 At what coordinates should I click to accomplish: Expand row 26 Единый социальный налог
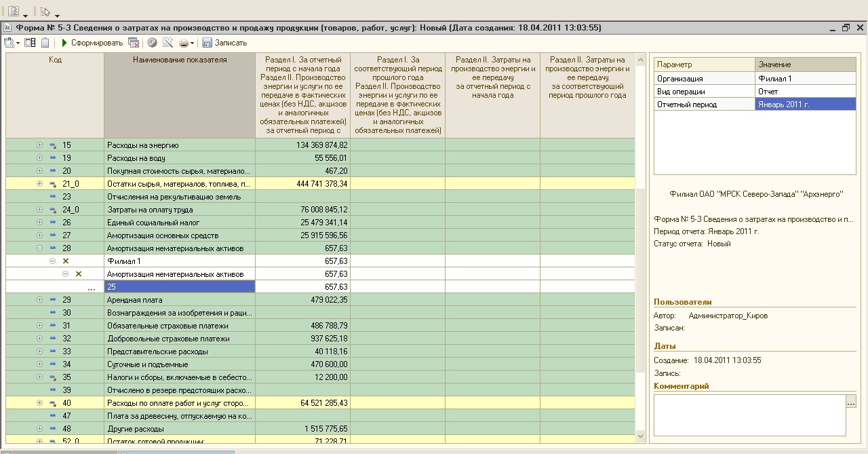click(x=40, y=223)
